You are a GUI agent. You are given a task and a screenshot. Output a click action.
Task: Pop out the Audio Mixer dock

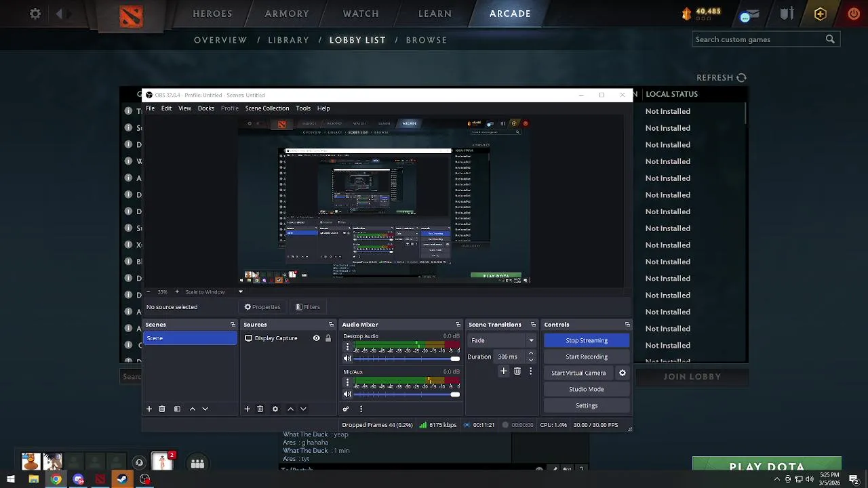(x=458, y=325)
